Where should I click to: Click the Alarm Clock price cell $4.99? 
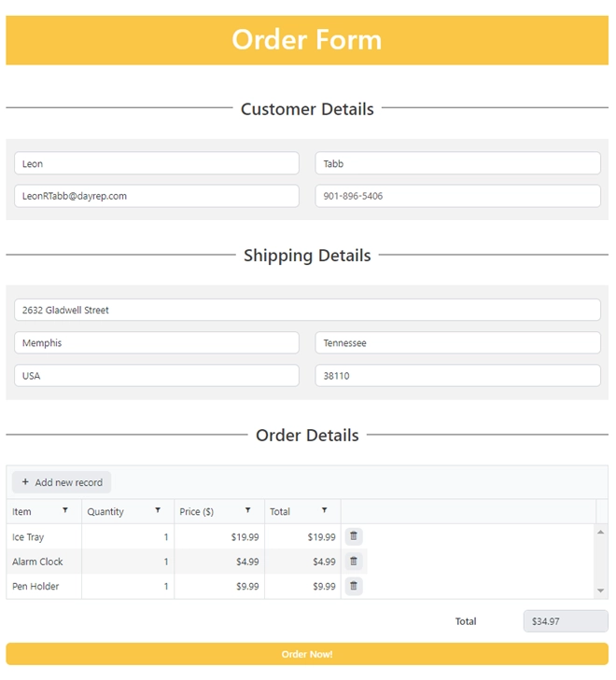(x=219, y=562)
